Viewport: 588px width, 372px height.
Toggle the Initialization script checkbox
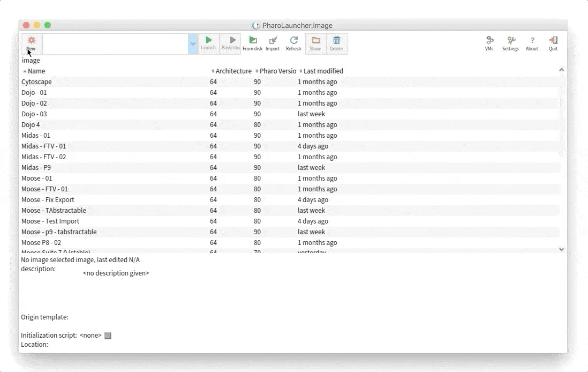click(108, 336)
